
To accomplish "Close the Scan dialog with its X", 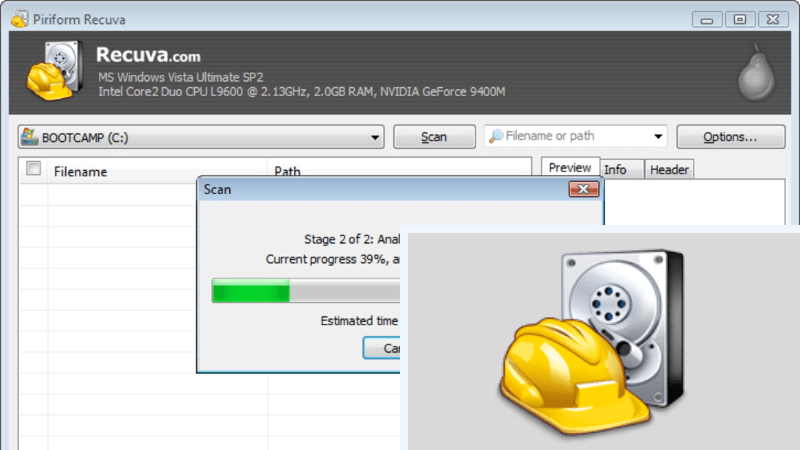I will (583, 188).
